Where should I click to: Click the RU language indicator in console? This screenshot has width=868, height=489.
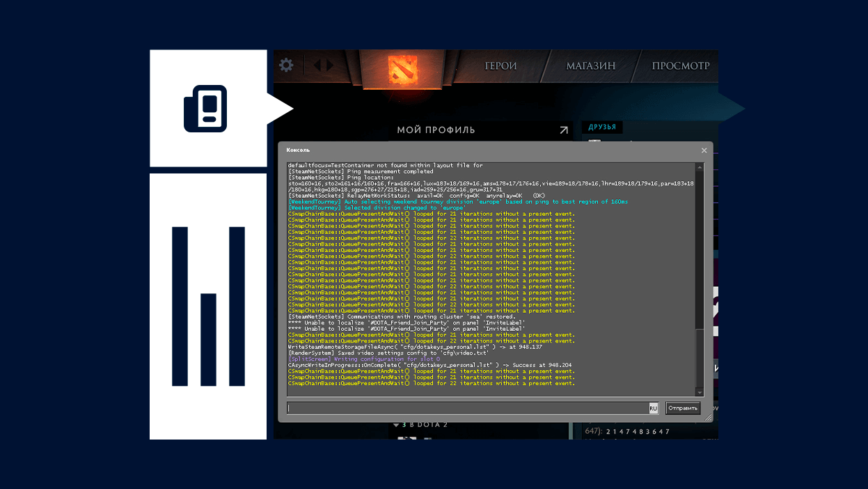tap(653, 408)
